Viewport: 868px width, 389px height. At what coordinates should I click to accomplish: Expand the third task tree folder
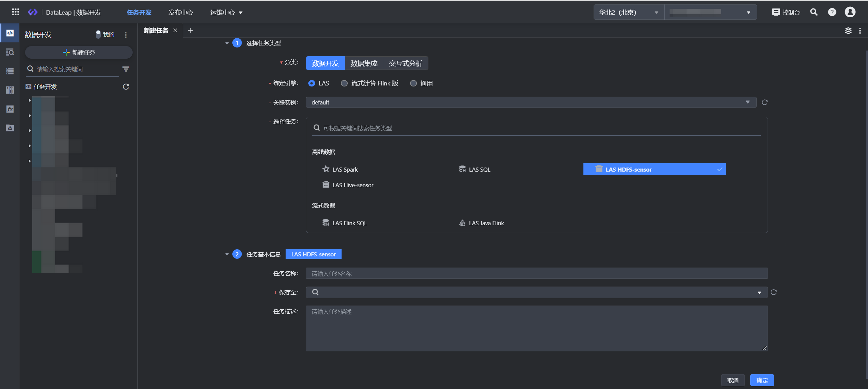(30, 131)
